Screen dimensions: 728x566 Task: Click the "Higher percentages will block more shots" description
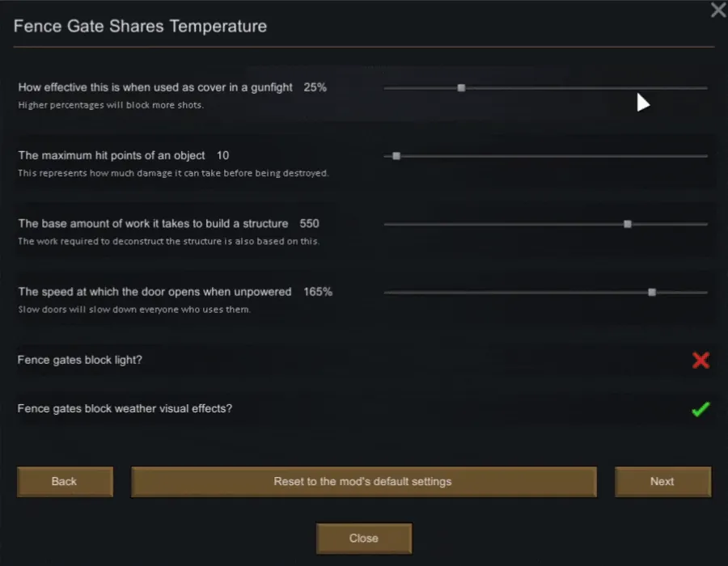coord(111,105)
